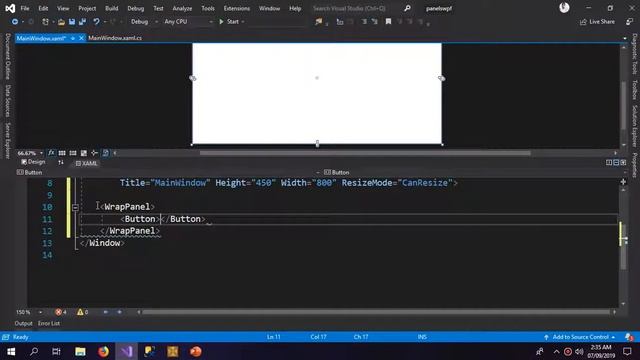Open the Debug configuration dropdown
The width and height of the screenshot is (640, 360).
[x=144, y=22]
